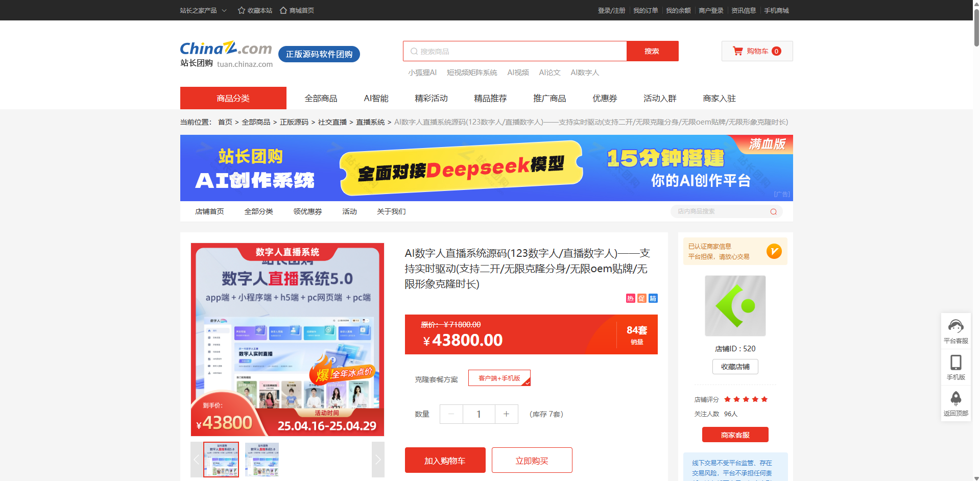
Task: Open the 商户登录 link
Action: click(711, 10)
